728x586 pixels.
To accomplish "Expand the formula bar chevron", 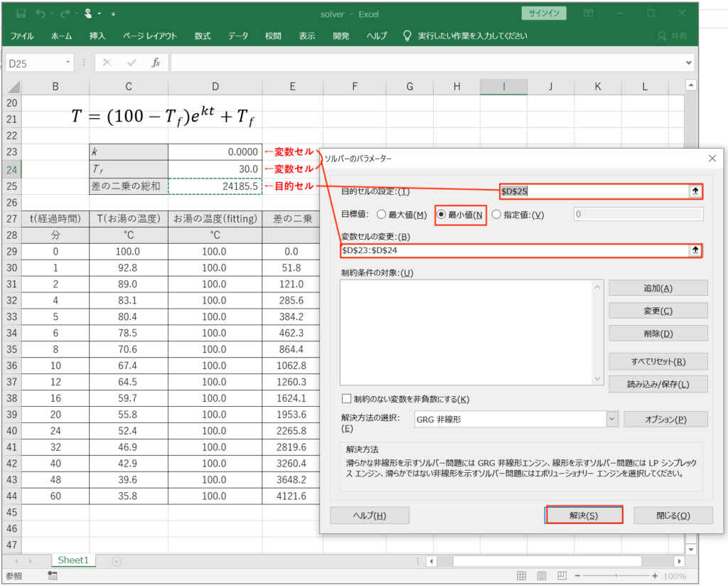I will pos(689,63).
